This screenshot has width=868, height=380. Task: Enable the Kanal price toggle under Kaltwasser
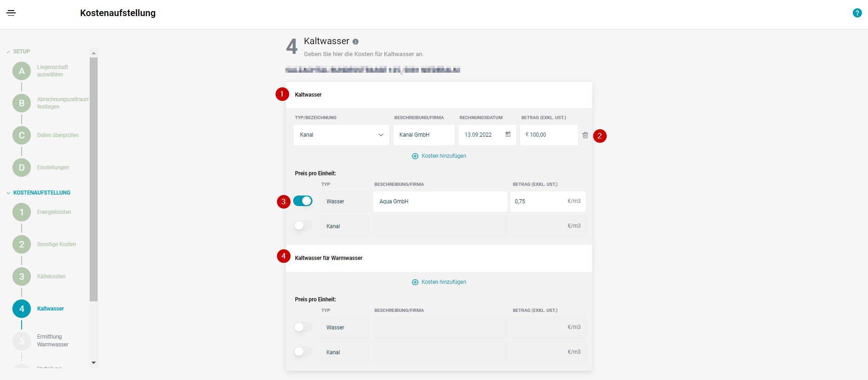pyautogui.click(x=303, y=225)
